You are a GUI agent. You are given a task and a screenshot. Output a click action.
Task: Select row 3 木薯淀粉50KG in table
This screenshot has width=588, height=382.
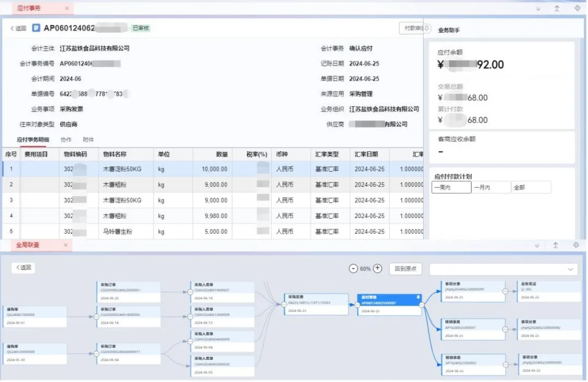click(x=122, y=200)
